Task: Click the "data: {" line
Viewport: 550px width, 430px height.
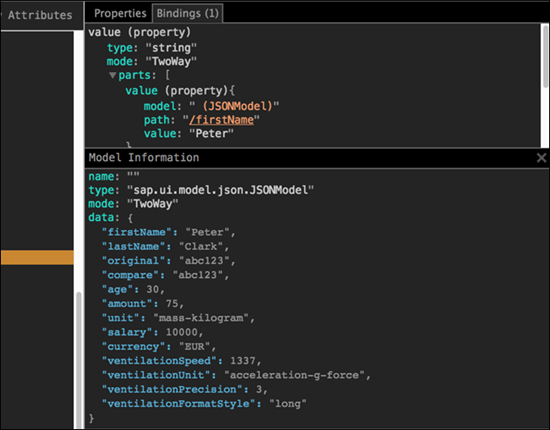Action: [110, 218]
